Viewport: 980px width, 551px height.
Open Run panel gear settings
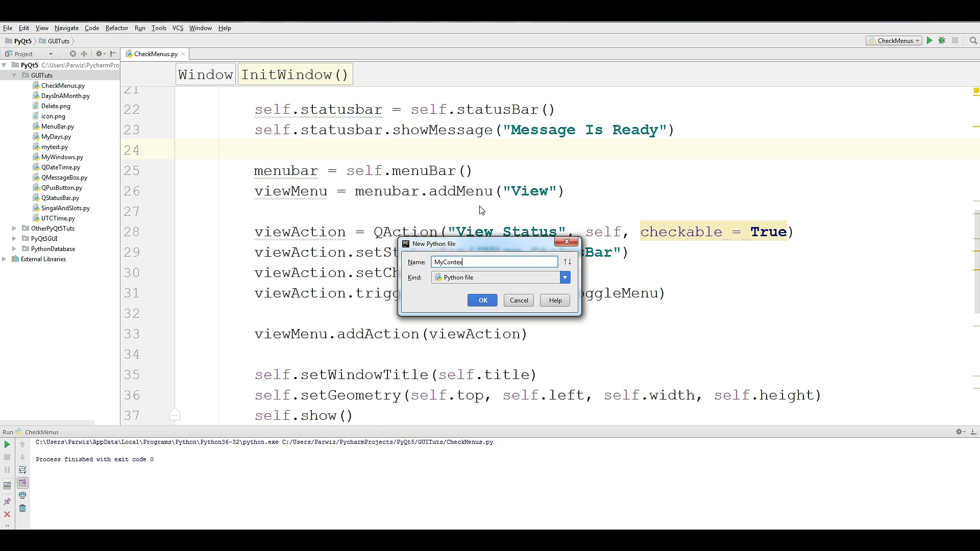[x=960, y=432]
